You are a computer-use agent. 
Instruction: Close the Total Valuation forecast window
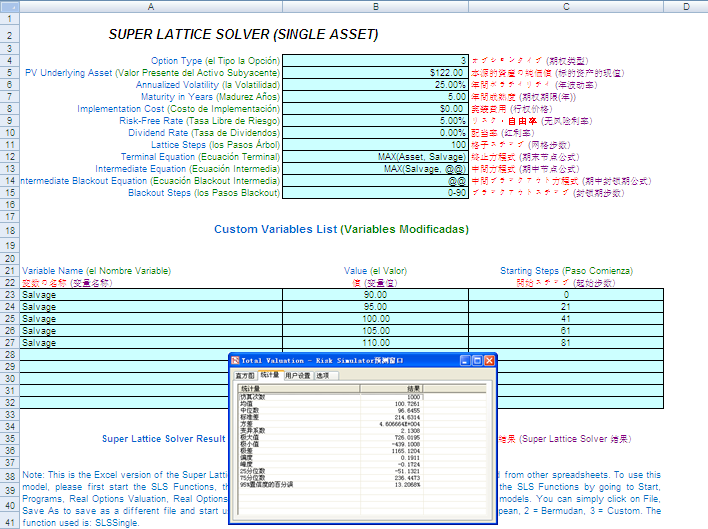489,360
